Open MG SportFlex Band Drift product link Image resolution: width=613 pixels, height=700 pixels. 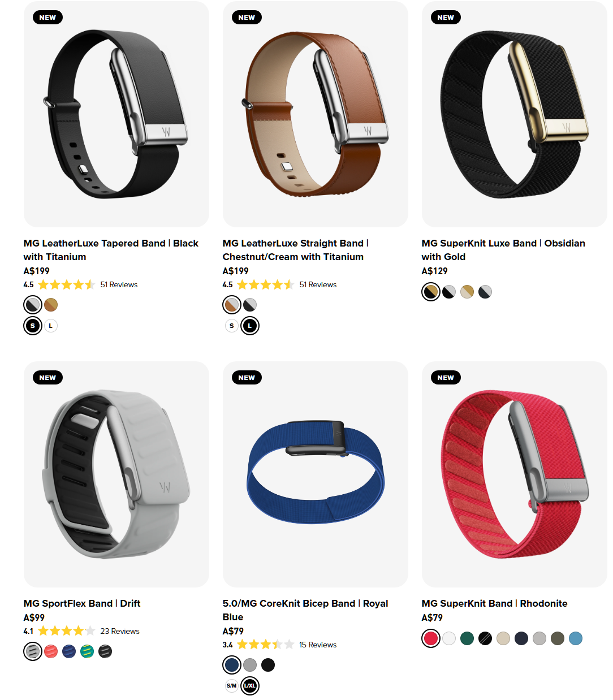coord(82,603)
